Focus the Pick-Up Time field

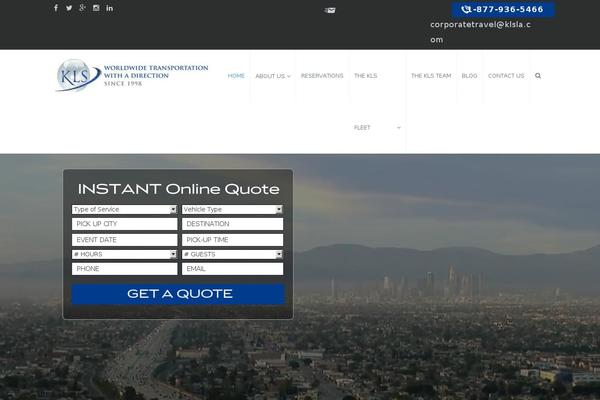coord(233,240)
